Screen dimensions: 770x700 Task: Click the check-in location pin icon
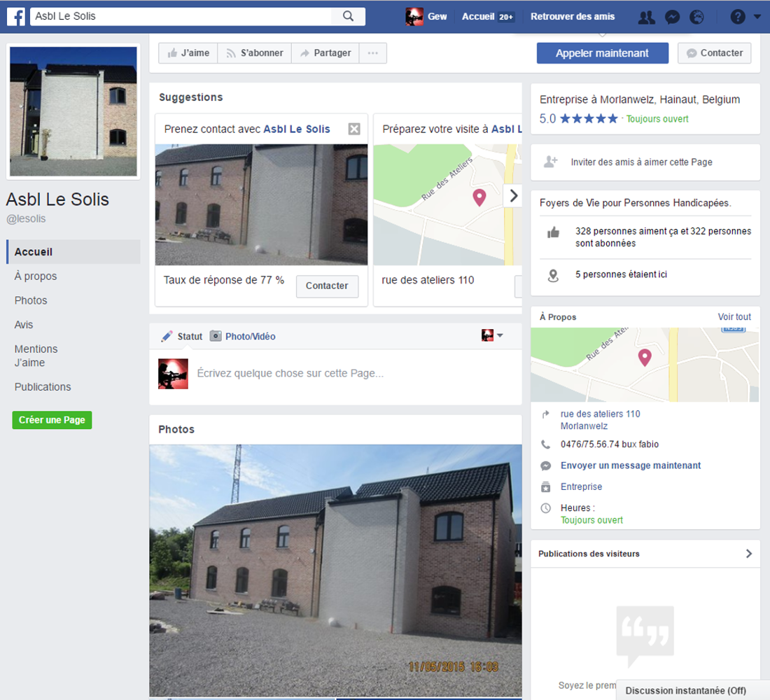tap(553, 276)
